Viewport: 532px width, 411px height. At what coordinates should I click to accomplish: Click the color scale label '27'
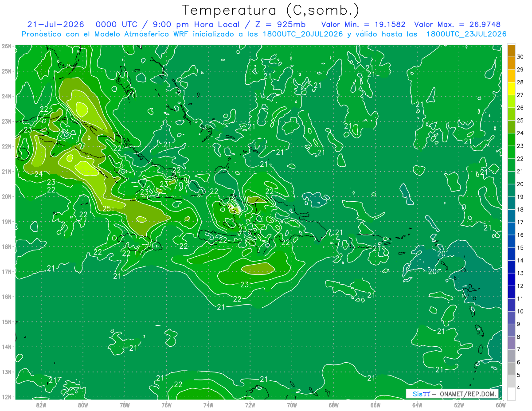pyautogui.click(x=520, y=95)
